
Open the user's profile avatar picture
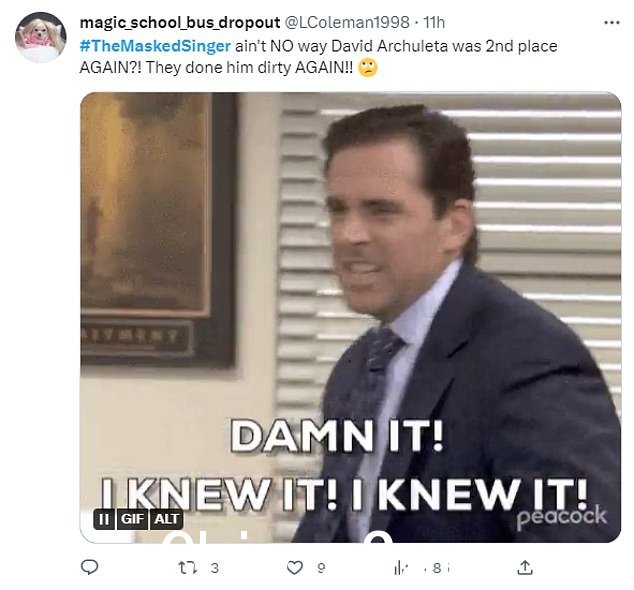[x=40, y=37]
